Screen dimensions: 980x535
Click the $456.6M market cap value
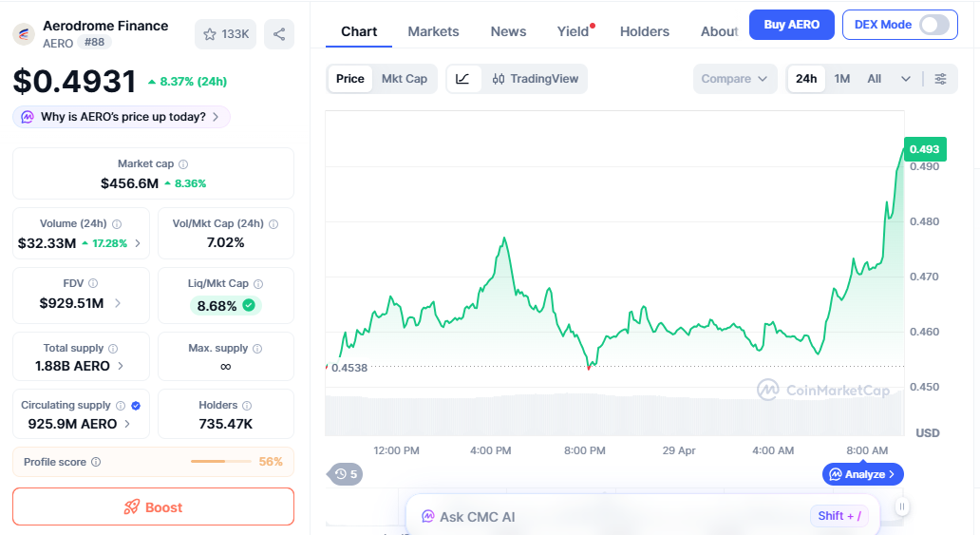[x=129, y=183]
